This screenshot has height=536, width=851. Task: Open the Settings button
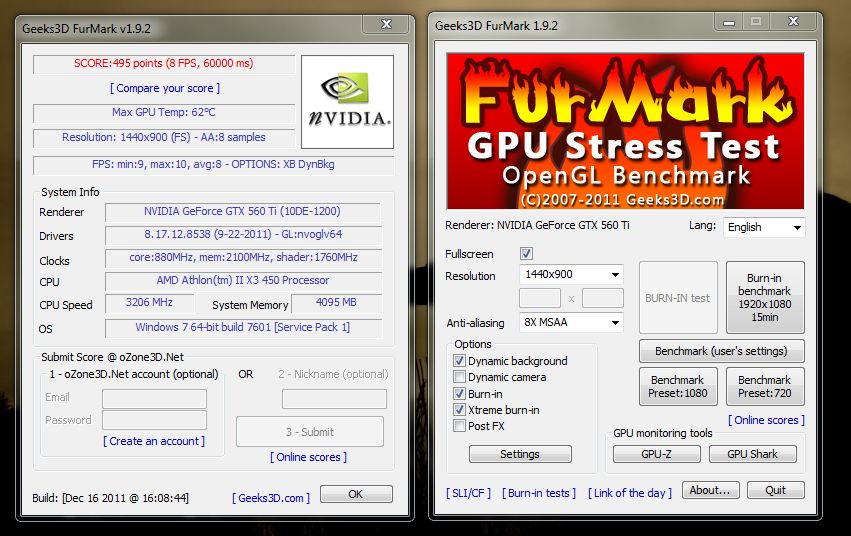(x=520, y=454)
